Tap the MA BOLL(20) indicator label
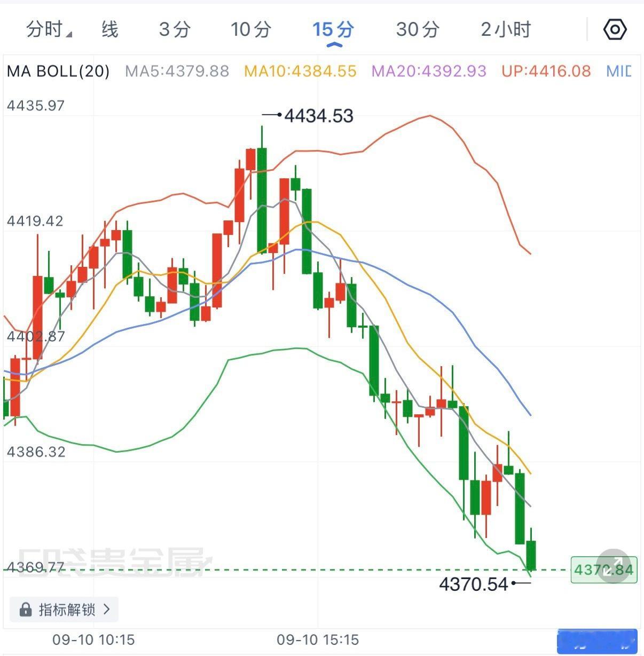This screenshot has width=644, height=656. [x=58, y=71]
